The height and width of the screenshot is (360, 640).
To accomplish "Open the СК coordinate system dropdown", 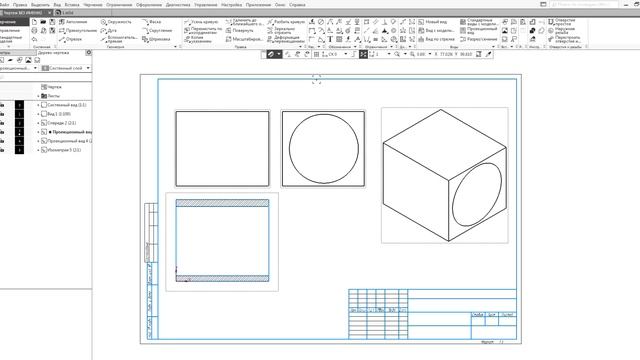I will pos(345,54).
